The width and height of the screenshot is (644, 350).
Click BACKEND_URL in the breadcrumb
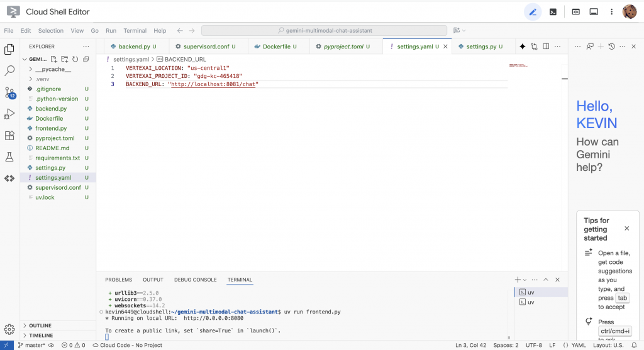186,60
